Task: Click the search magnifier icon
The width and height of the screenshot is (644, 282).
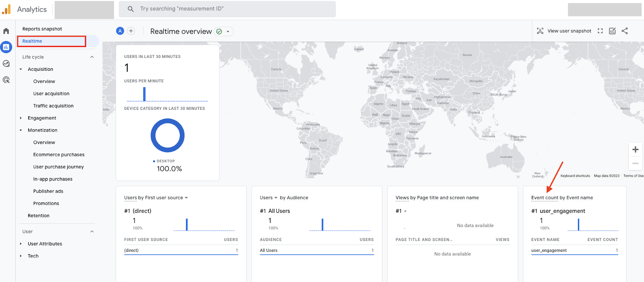Action: coord(130,9)
